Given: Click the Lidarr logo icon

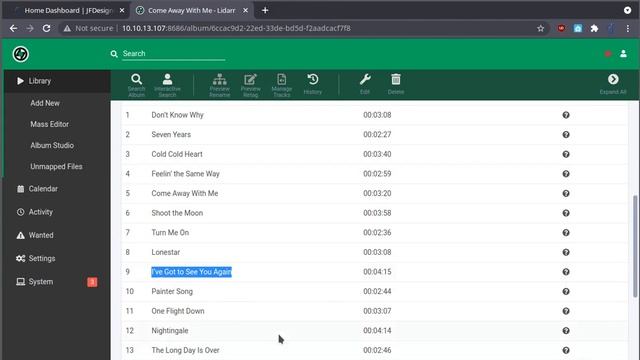Looking at the screenshot, I should click(20, 54).
